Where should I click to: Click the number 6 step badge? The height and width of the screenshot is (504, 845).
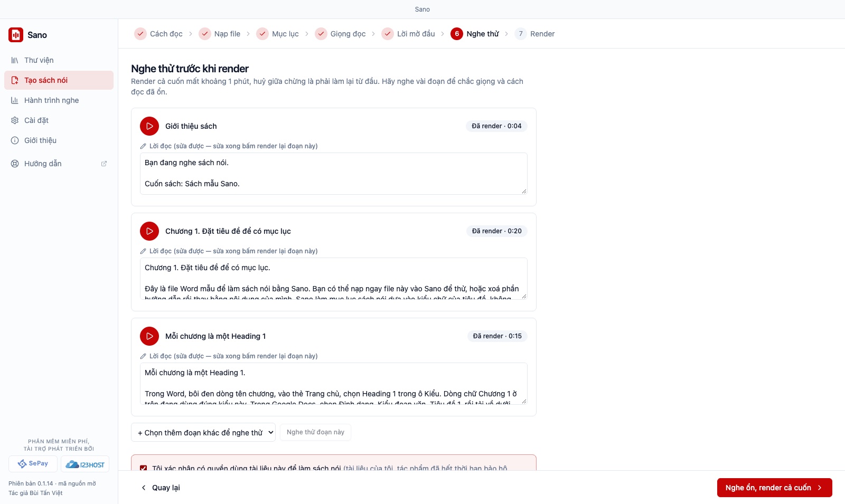pos(457,34)
